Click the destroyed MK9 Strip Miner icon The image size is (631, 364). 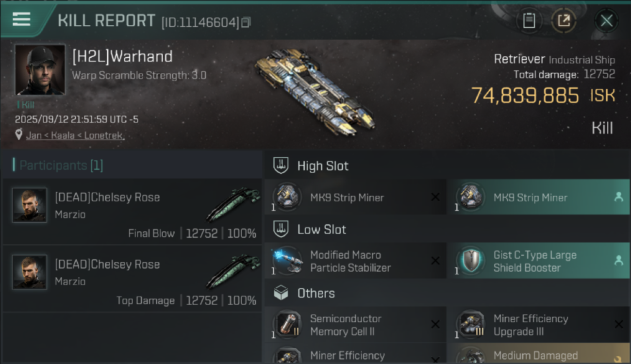coord(287,198)
